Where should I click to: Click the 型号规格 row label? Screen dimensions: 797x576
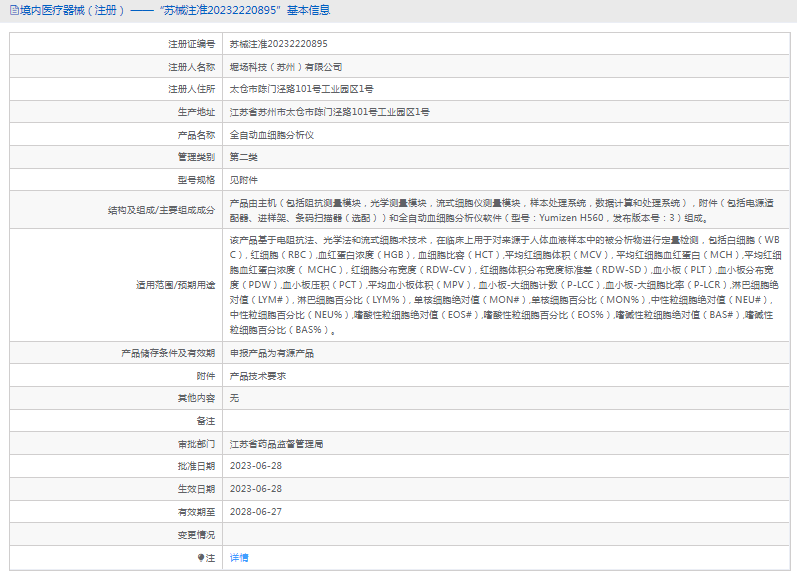pyautogui.click(x=196, y=180)
